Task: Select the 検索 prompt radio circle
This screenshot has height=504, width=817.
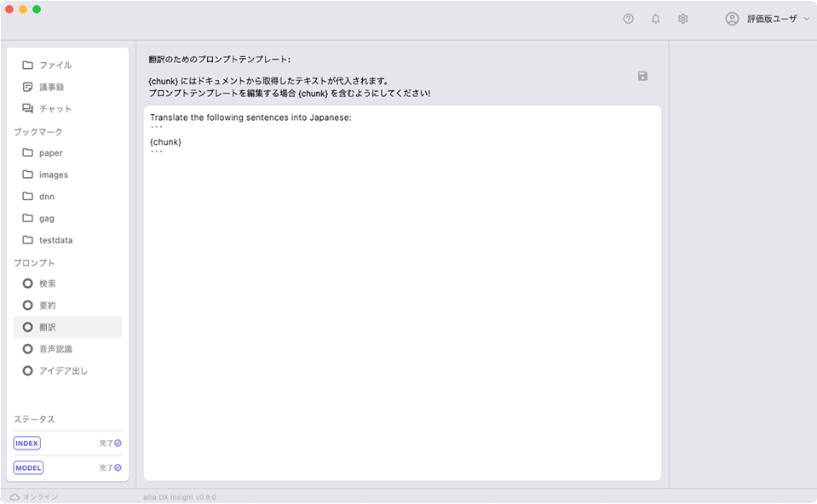Action: (x=27, y=283)
